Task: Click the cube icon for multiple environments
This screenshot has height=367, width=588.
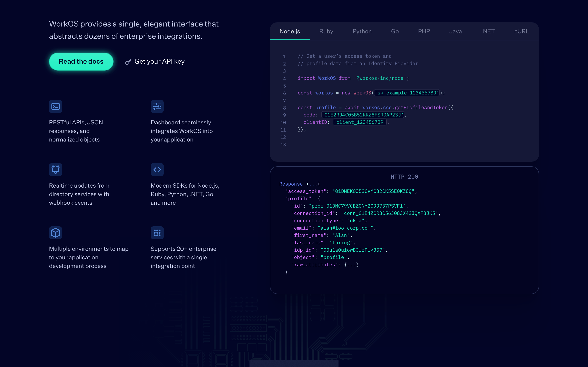Action: [x=55, y=233]
